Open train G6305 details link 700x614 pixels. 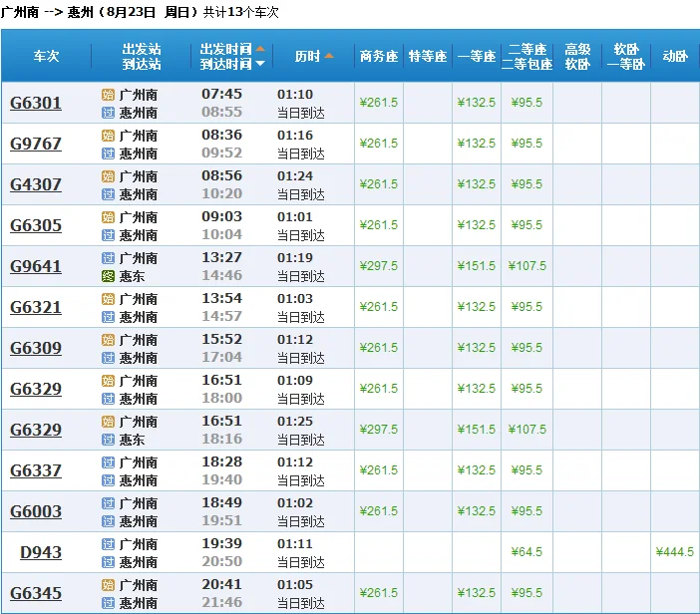pyautogui.click(x=36, y=226)
